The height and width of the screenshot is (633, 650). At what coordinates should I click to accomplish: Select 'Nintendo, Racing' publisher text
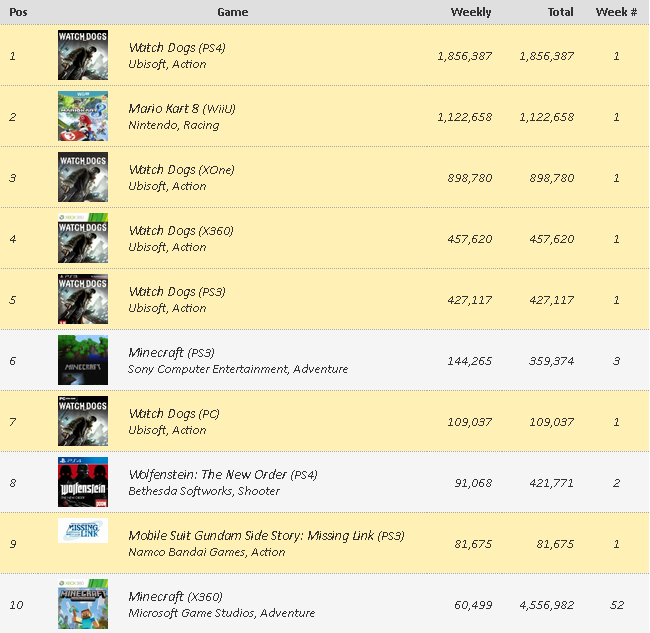(x=174, y=125)
